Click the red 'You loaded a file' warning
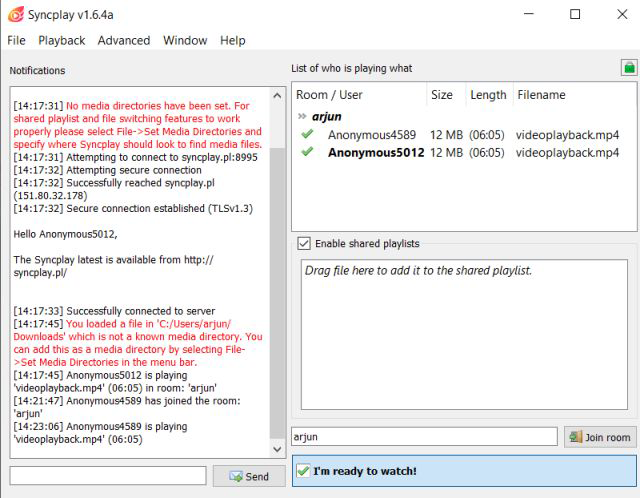 point(138,343)
